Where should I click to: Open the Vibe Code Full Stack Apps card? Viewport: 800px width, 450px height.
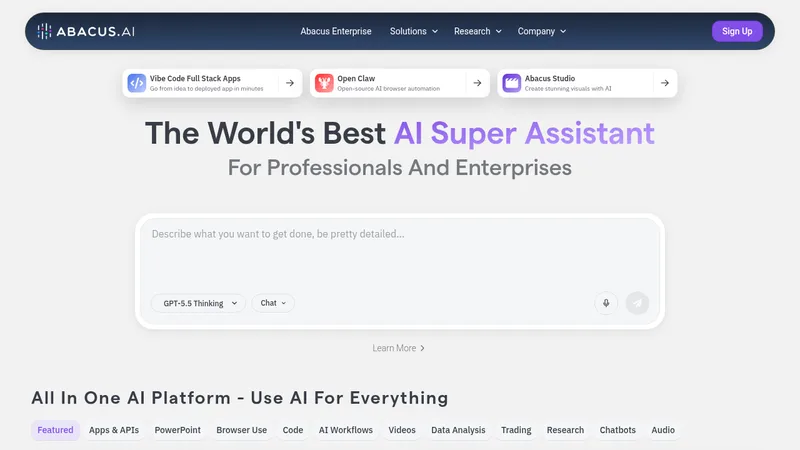pos(212,83)
